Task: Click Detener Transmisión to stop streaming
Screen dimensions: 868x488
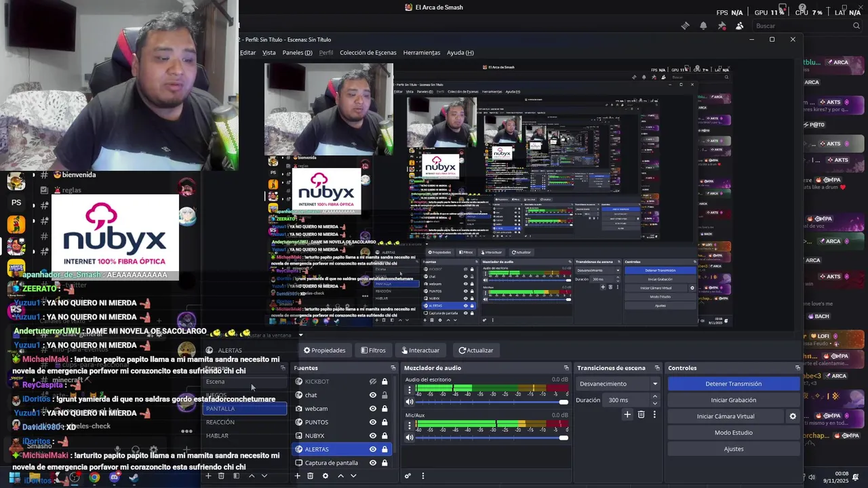Action: [733, 384]
